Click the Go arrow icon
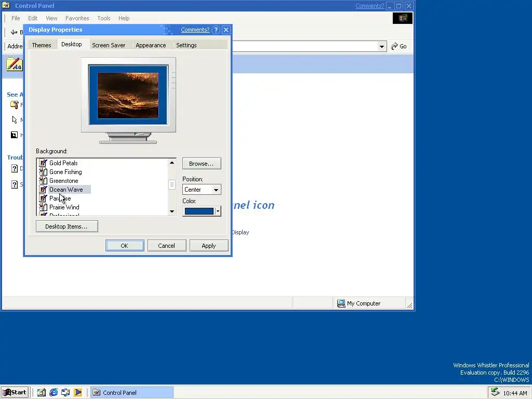532x399 pixels. (x=394, y=46)
